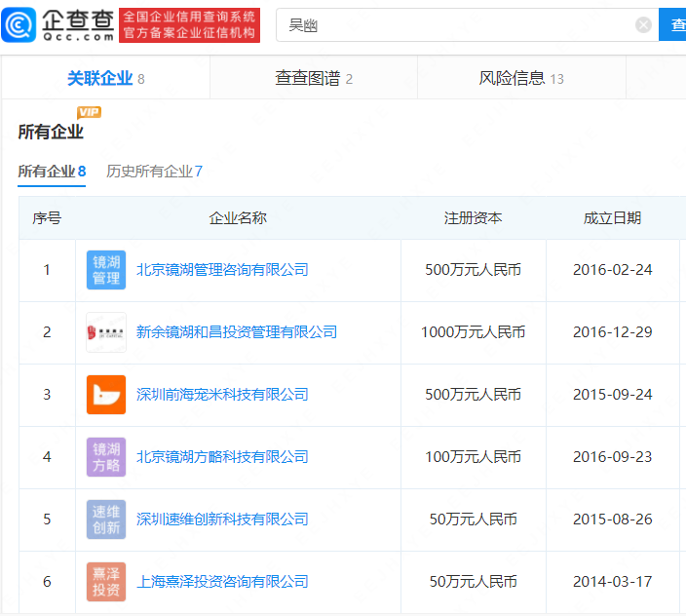
Task: Open 新余镜湖和昌投资管理有限公司 company link
Action: [237, 332]
